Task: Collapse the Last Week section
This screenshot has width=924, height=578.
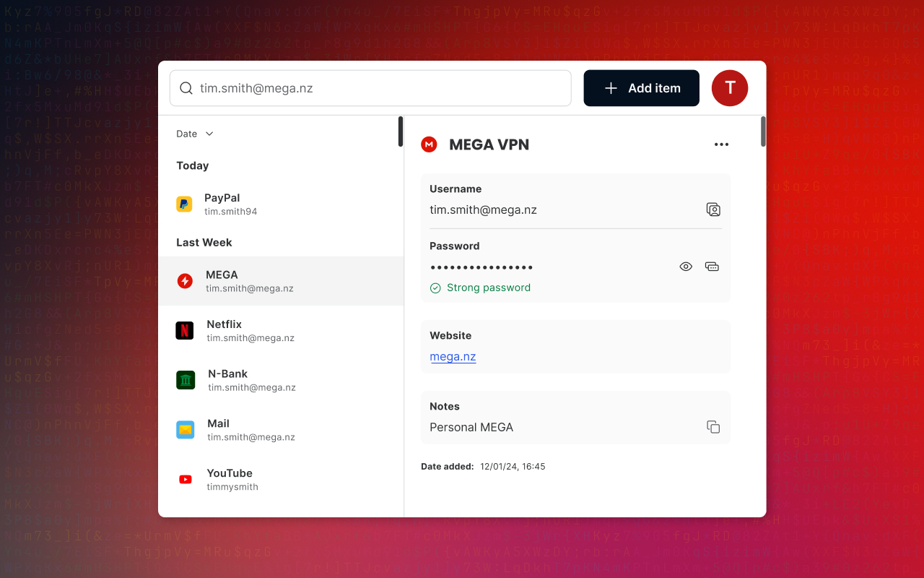Action: (204, 242)
